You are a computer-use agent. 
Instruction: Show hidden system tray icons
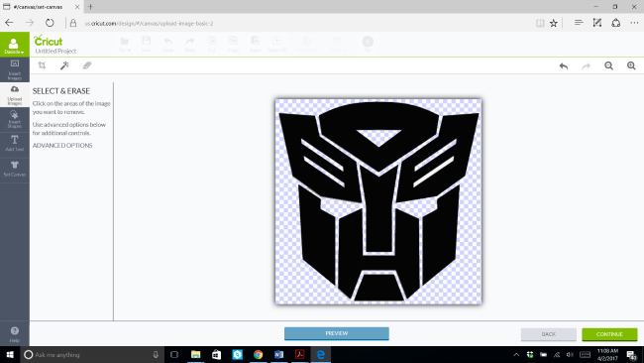point(516,354)
